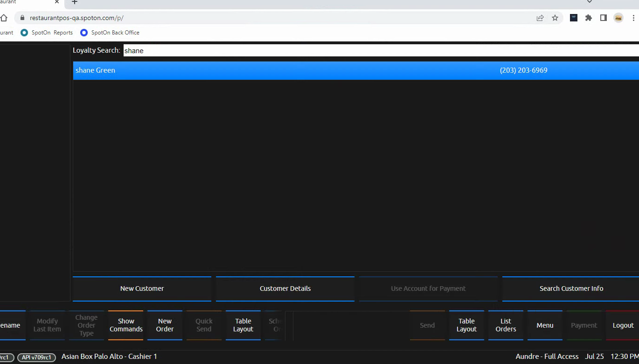Viewport: 639px width, 364px height.
Task: Open Table Layout next to Quick Send
Action: [x=243, y=325]
